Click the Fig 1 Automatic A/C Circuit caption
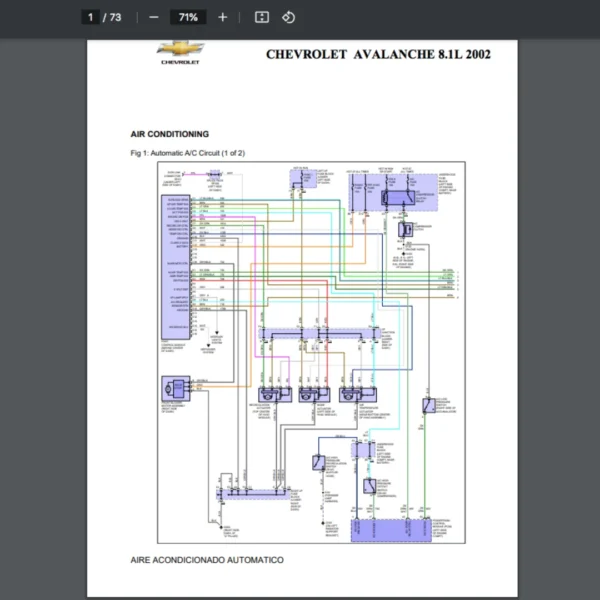Image resolution: width=600 pixels, height=600 pixels. (x=187, y=153)
